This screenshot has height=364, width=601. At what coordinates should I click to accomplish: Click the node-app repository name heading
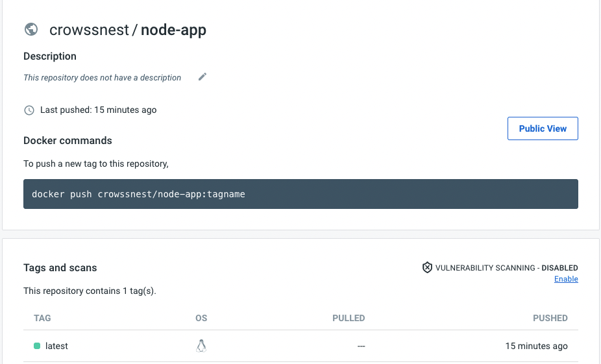(174, 30)
